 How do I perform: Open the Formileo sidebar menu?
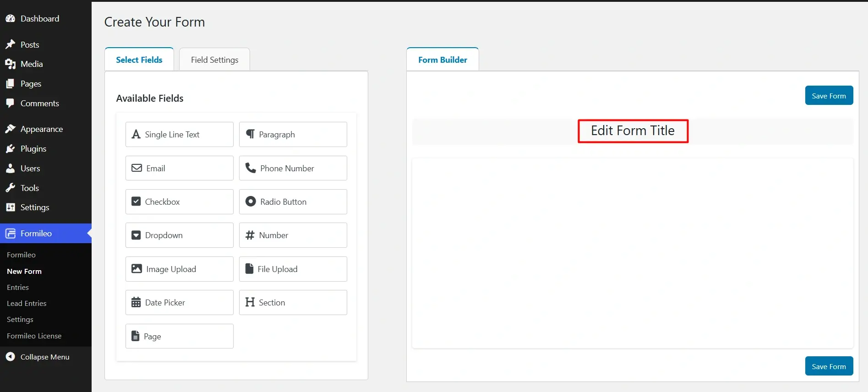tap(36, 234)
